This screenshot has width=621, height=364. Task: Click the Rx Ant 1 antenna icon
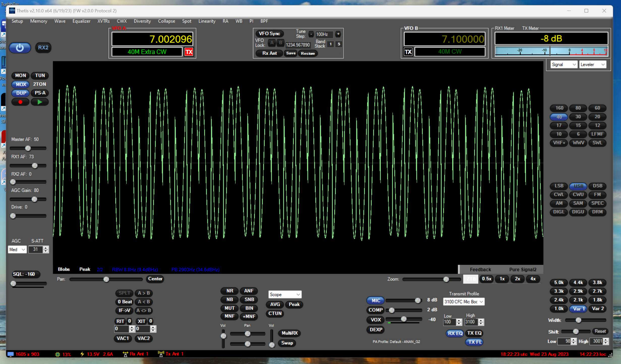coord(125,354)
